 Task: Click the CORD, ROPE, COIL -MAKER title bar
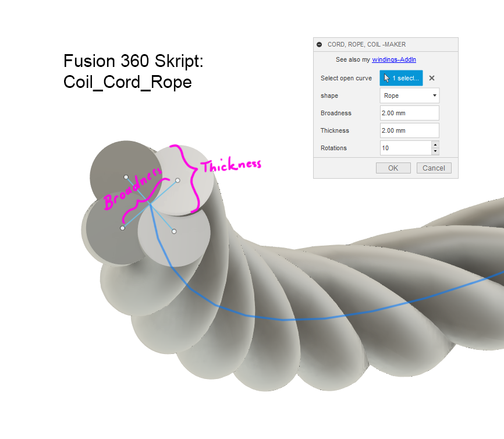coord(386,44)
